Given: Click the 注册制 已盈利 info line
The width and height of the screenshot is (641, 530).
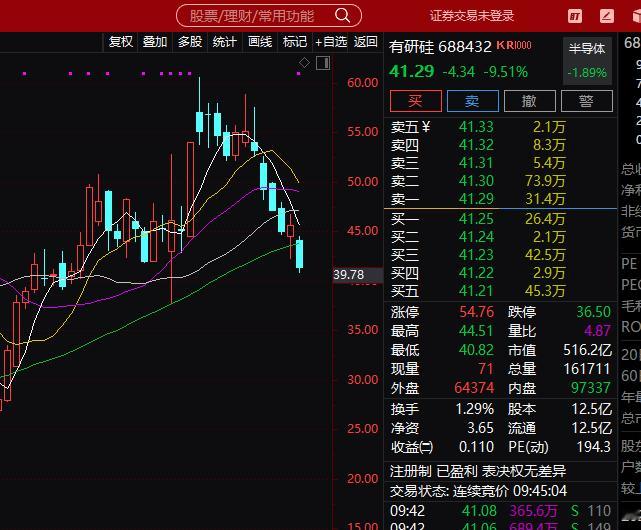Looking at the screenshot, I should coord(478,472).
